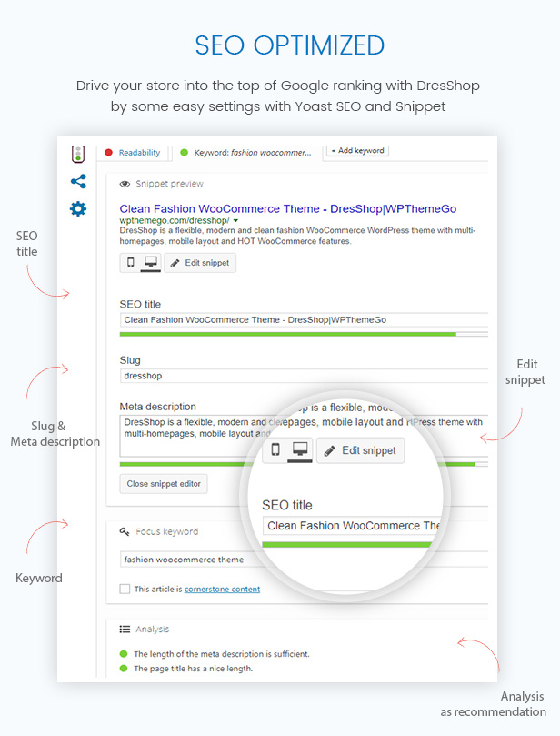Open the cornerstone content link
This screenshot has height=736, width=560.
[222, 590]
